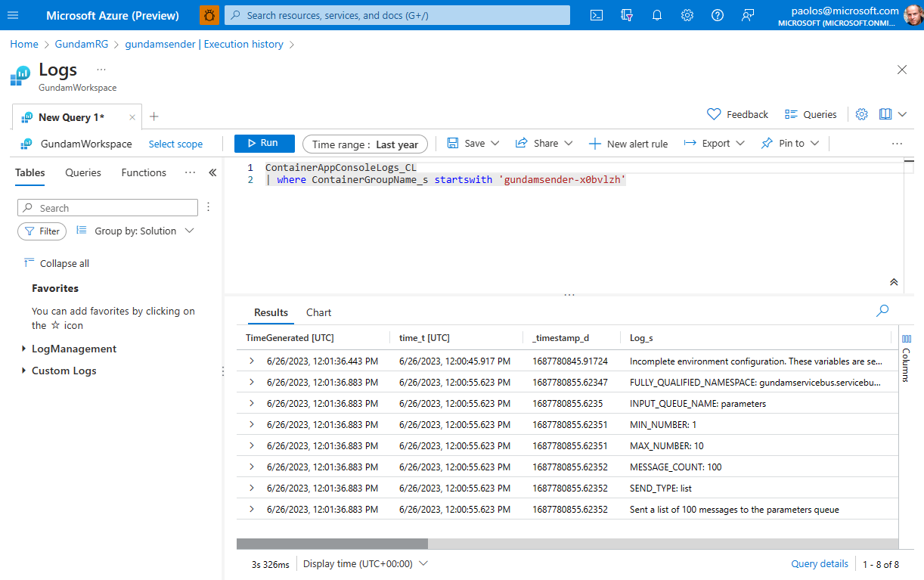
Task: Switch to the Tables tab
Action: 30,172
